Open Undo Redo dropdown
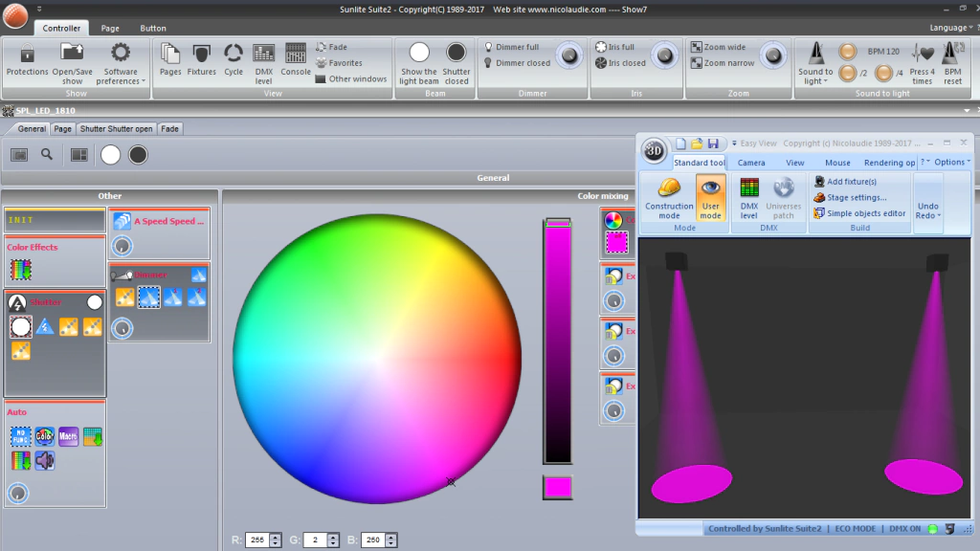The image size is (980, 551). pos(927,209)
